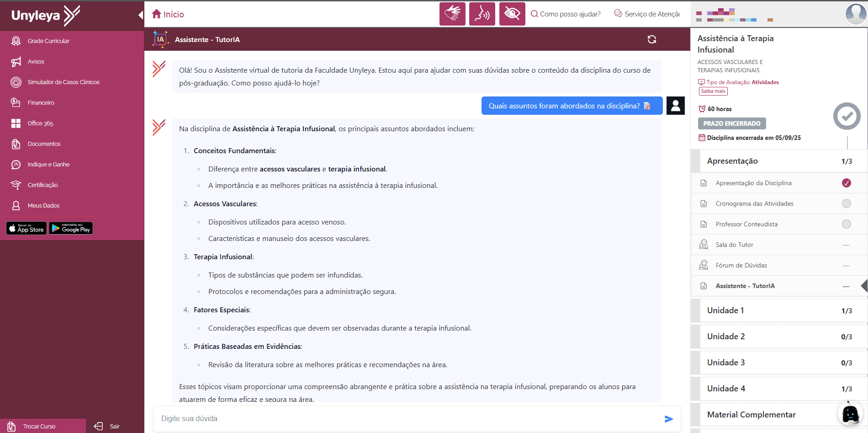This screenshot has width=868, height=433.
Task: Download from the App Store badge
Action: pos(26,228)
